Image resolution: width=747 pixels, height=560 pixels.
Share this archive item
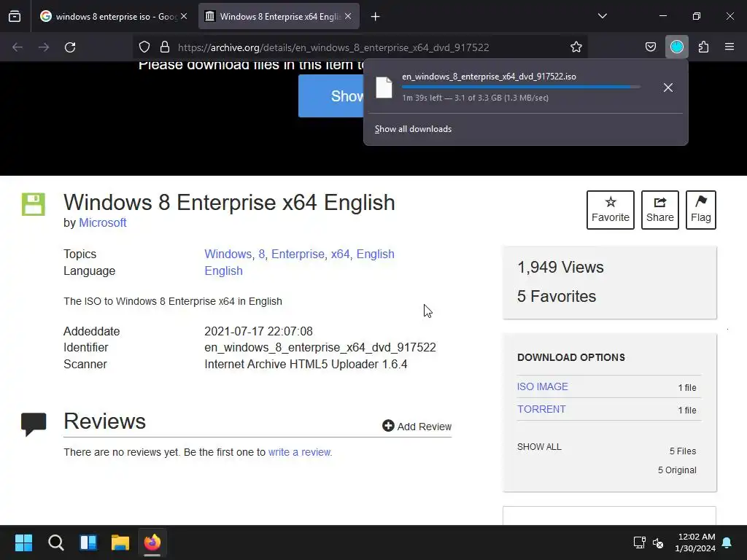pos(659,210)
